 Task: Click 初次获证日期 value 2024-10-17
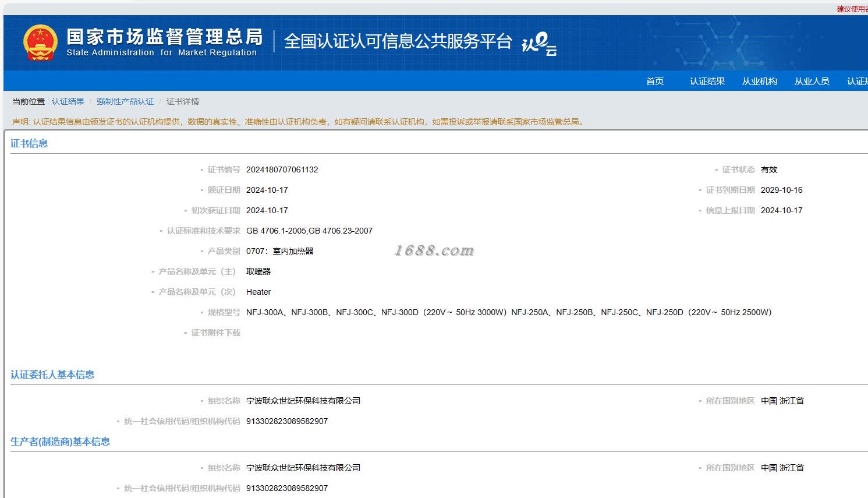(267, 210)
